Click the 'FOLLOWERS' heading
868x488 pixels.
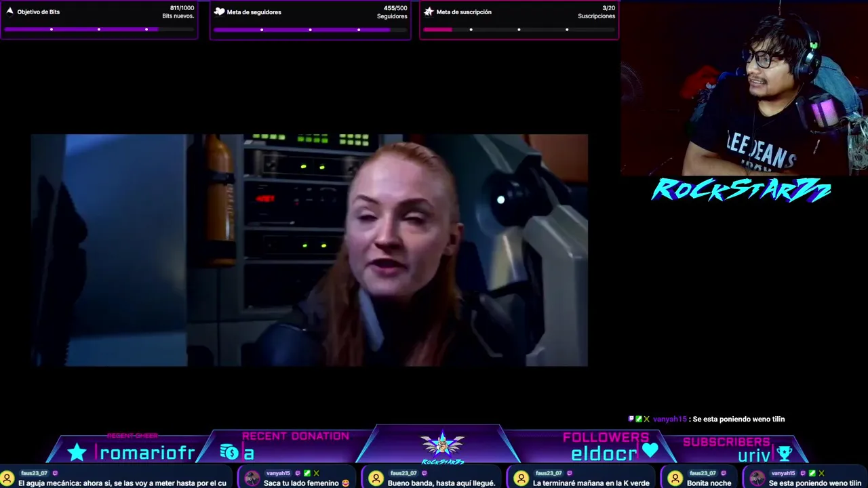point(606,437)
